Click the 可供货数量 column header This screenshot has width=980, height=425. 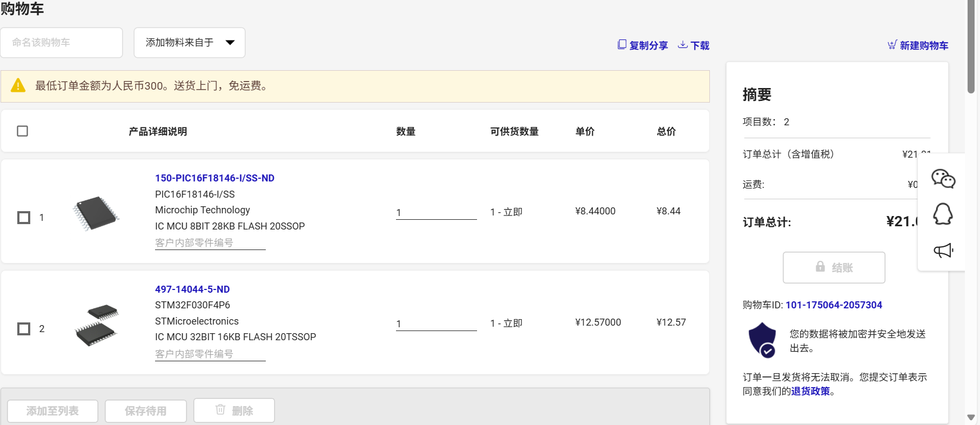[x=514, y=131]
